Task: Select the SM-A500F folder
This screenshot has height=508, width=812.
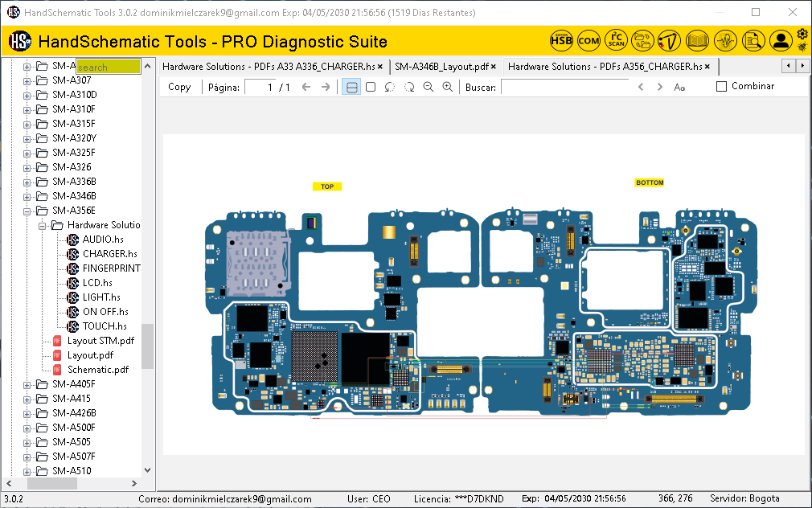Action: pos(73,428)
